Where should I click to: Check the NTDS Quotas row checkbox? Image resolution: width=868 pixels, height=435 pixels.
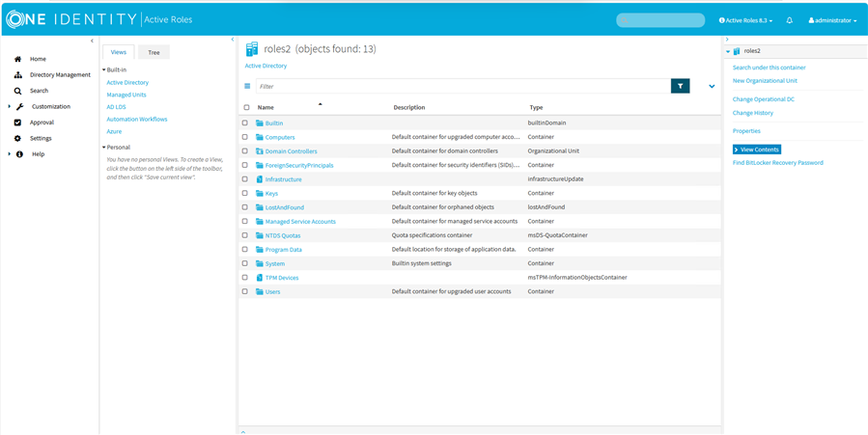244,235
